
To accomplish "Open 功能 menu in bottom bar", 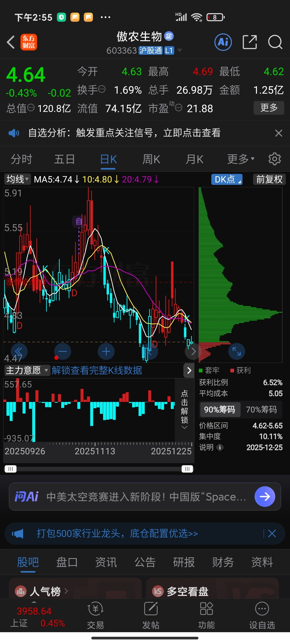I will [x=206, y=615].
